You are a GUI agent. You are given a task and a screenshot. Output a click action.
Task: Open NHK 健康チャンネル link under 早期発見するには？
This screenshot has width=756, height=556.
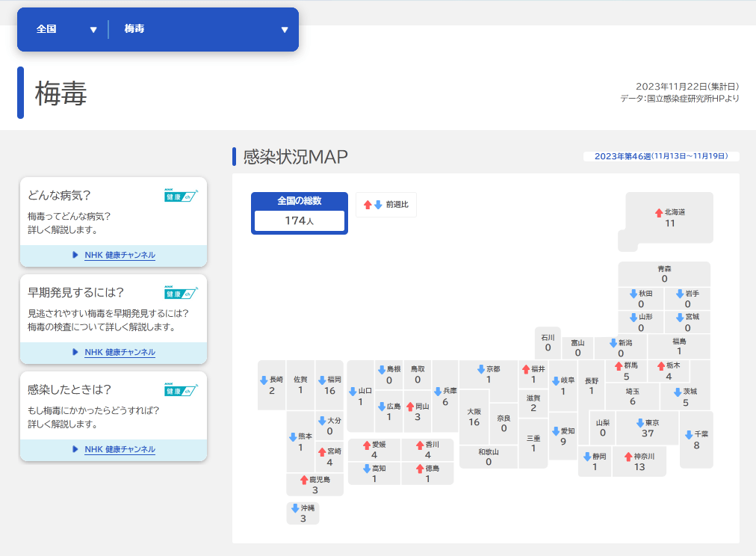120,352
